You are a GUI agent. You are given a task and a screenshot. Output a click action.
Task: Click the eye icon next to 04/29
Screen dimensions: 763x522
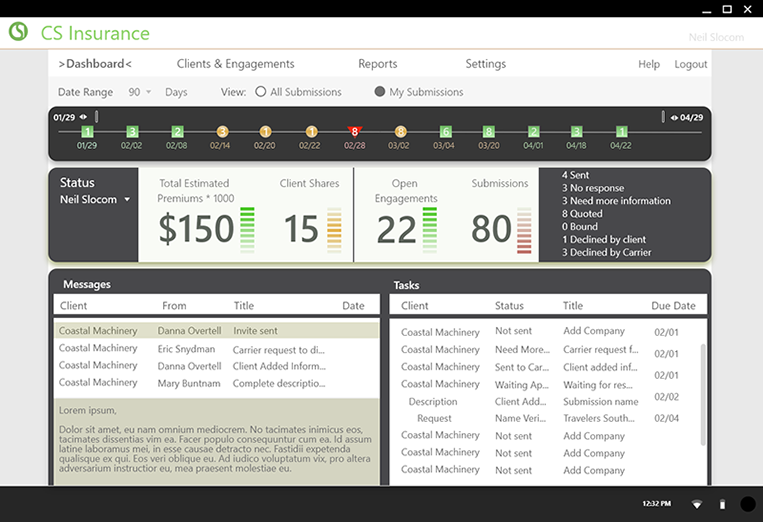pos(672,117)
